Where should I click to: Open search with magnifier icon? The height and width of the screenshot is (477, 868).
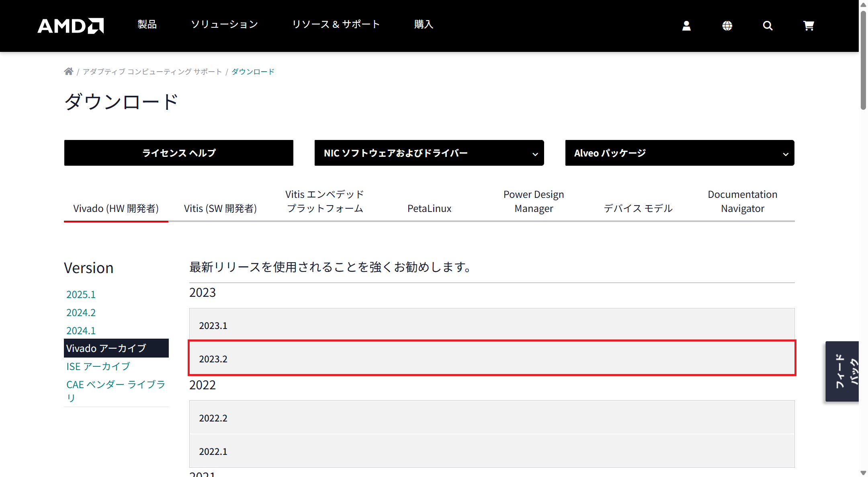(768, 26)
